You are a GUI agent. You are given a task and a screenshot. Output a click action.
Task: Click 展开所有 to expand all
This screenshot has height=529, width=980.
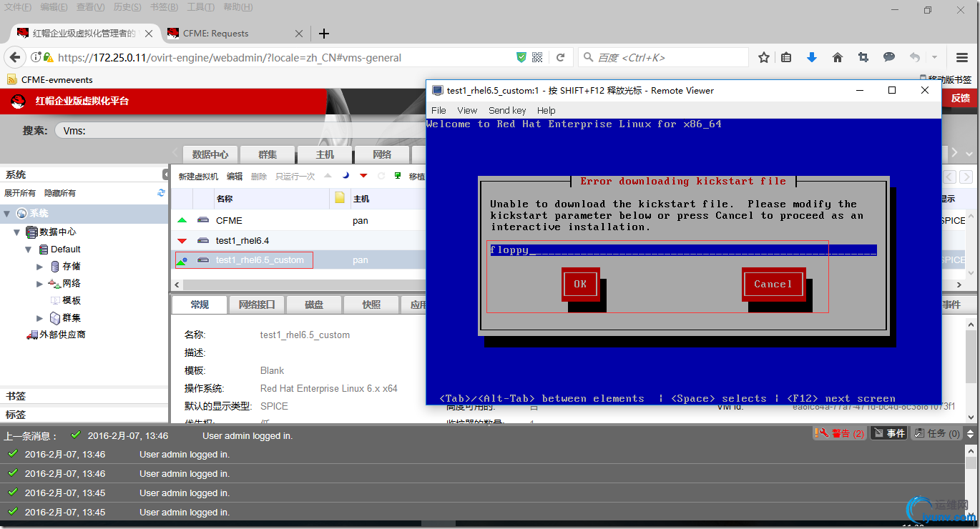point(20,193)
